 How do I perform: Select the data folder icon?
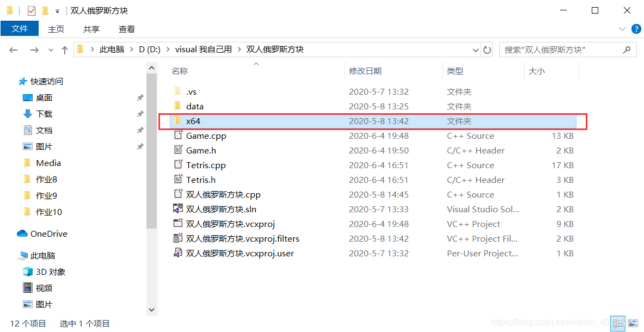pyautogui.click(x=177, y=106)
